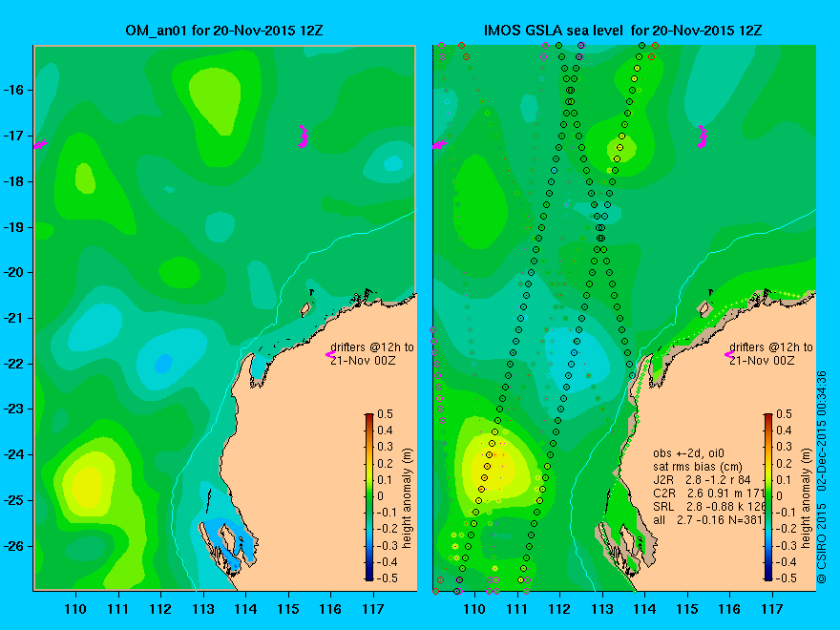Image resolution: width=840 pixels, height=630 pixels.
Task: Click the -17 latitude axis label
Action: coord(14,136)
